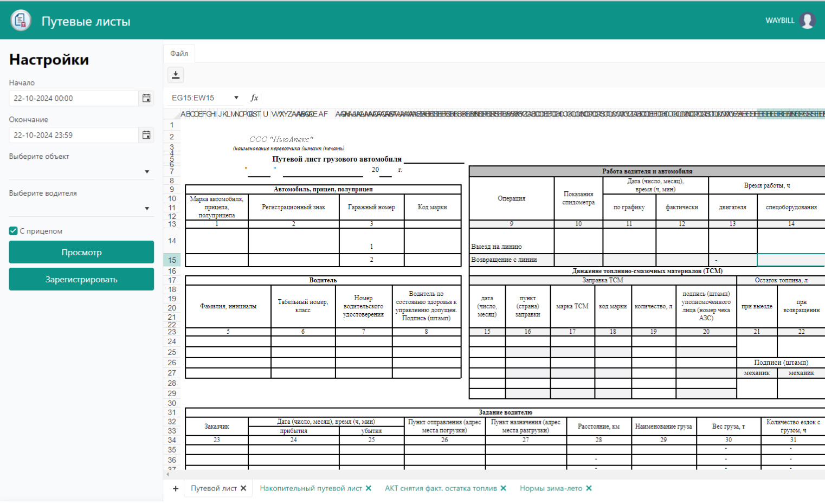Switch to АКТ снятия факт. остатка топлив tab
Viewport: 825px width, 504px height.
pos(440,488)
